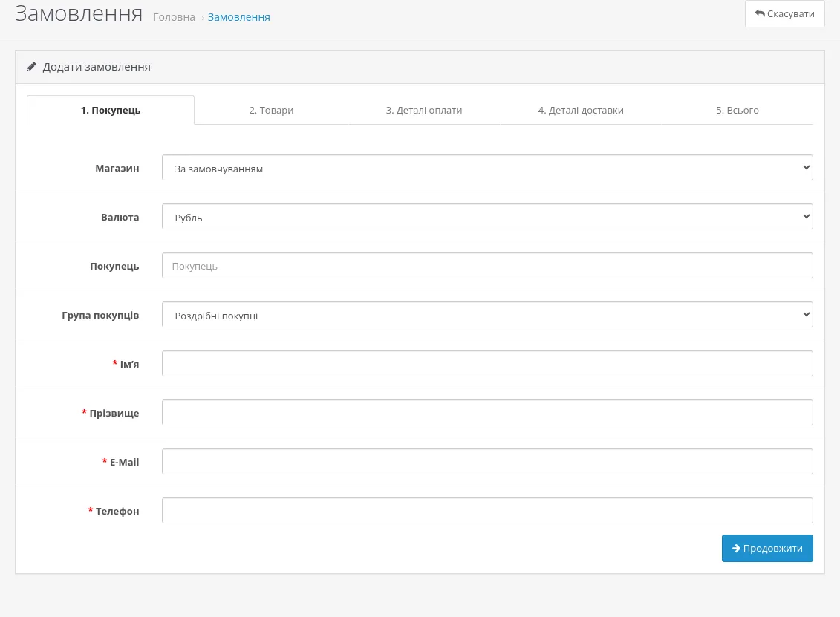Click into the Ім'я input field
The width and height of the screenshot is (840, 617).
coord(487,364)
